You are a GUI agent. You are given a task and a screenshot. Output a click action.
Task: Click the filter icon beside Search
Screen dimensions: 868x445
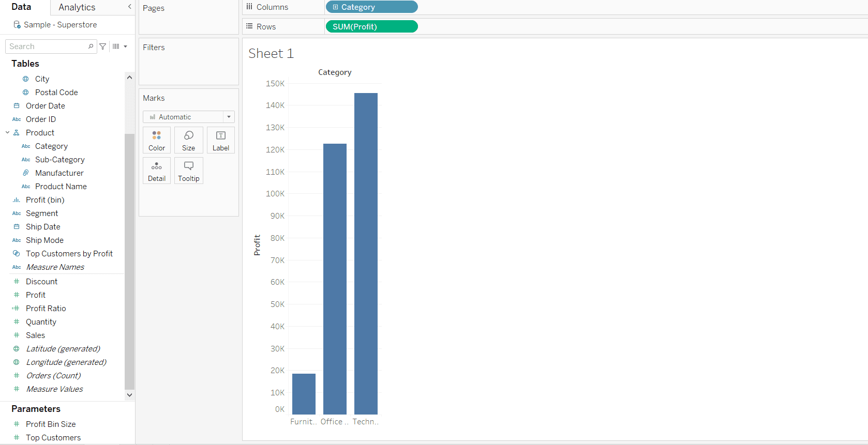[103, 47]
